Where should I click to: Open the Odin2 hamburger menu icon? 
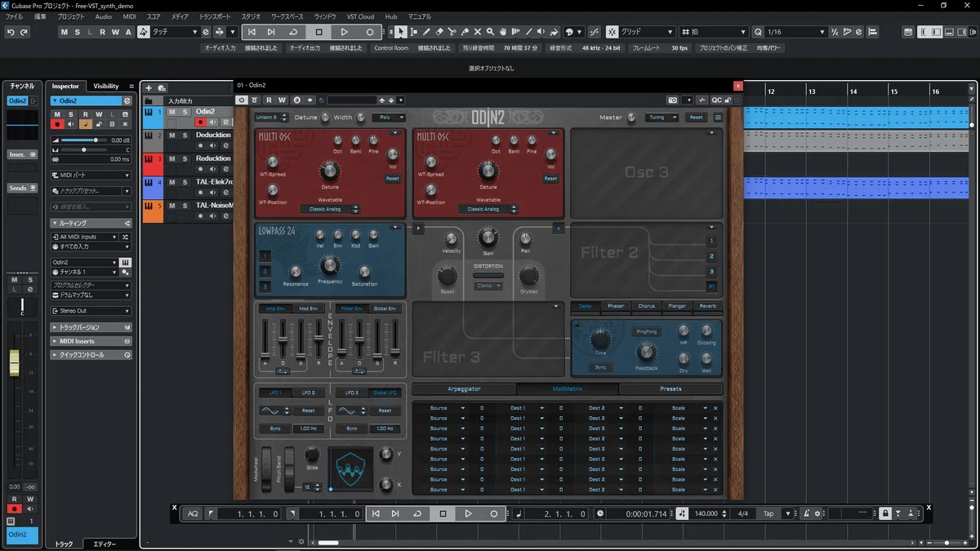(x=718, y=117)
